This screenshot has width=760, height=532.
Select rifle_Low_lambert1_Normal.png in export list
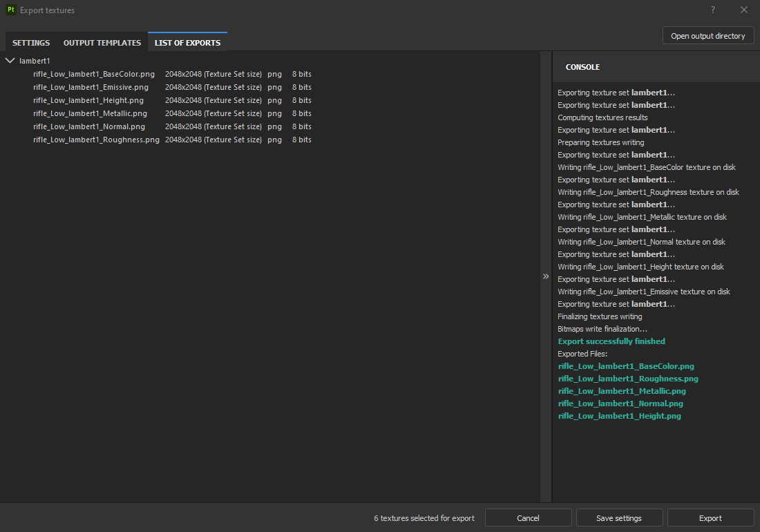(89, 126)
